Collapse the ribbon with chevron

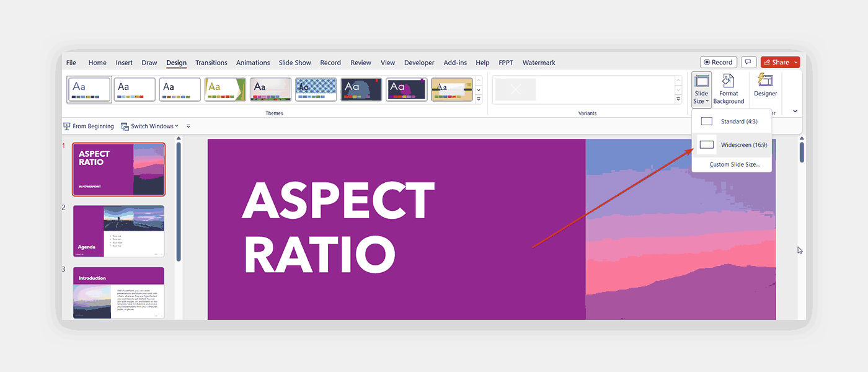(795, 112)
